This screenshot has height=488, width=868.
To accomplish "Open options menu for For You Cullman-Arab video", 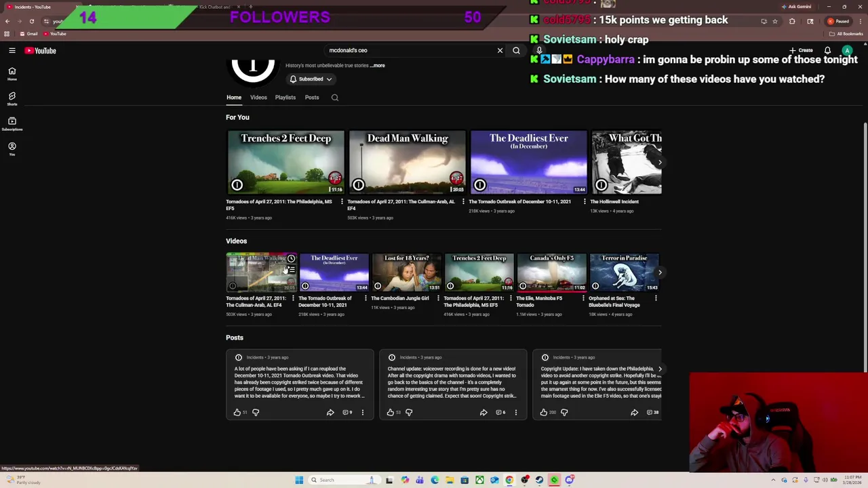I will coord(463,201).
